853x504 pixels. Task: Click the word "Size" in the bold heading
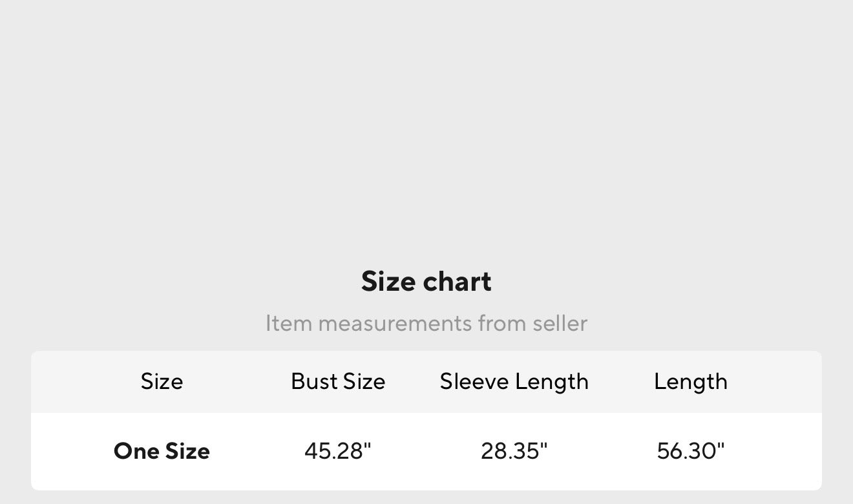click(x=388, y=282)
